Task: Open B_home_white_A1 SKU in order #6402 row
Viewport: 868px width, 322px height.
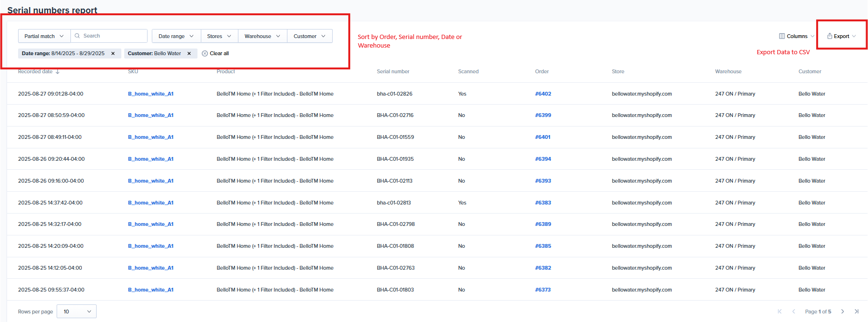Action: pyautogui.click(x=150, y=94)
